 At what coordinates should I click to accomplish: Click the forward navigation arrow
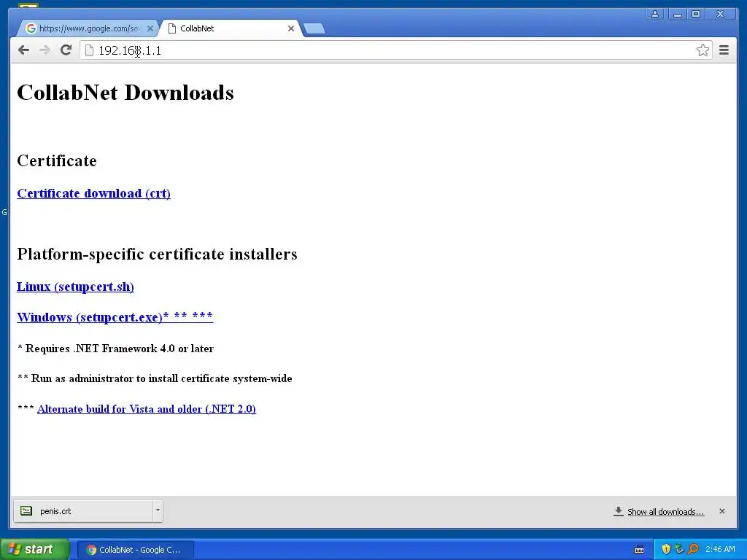pyautogui.click(x=44, y=50)
